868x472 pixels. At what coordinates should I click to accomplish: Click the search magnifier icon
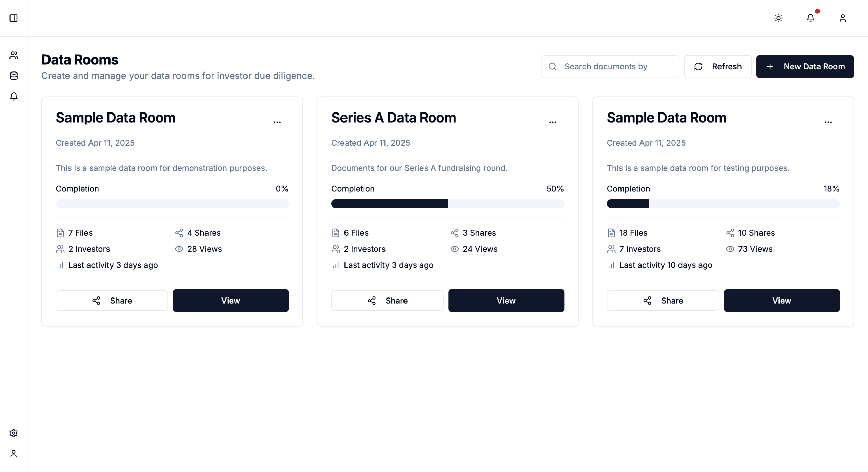coord(552,66)
